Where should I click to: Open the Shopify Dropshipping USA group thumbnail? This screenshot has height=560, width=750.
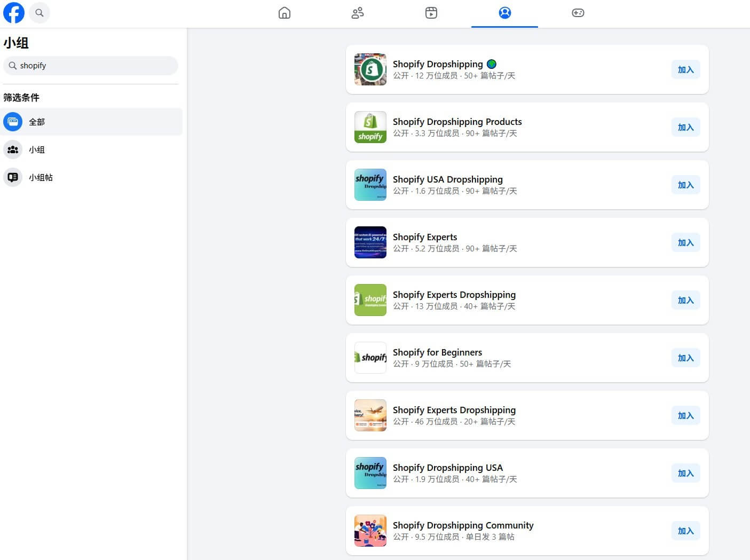click(370, 473)
